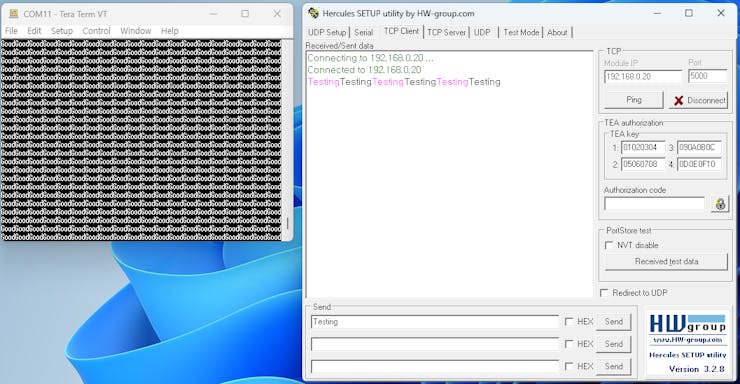Click the third empty send input field
The image size is (740, 384).
pyautogui.click(x=435, y=366)
